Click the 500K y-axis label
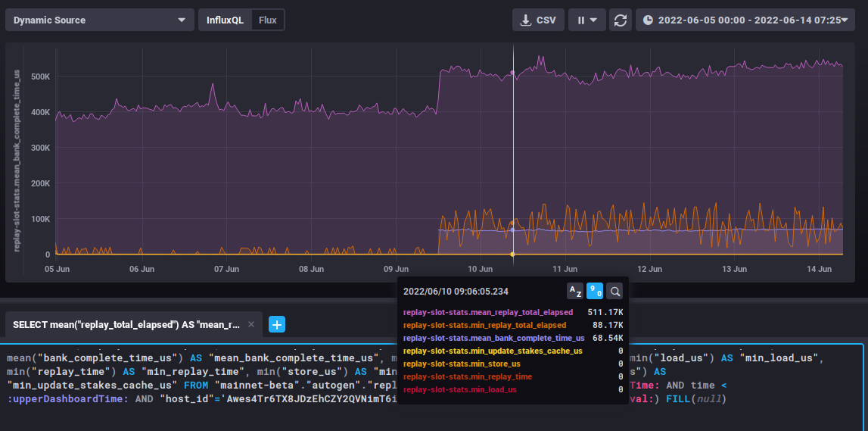This screenshot has height=431, width=868. (x=40, y=76)
